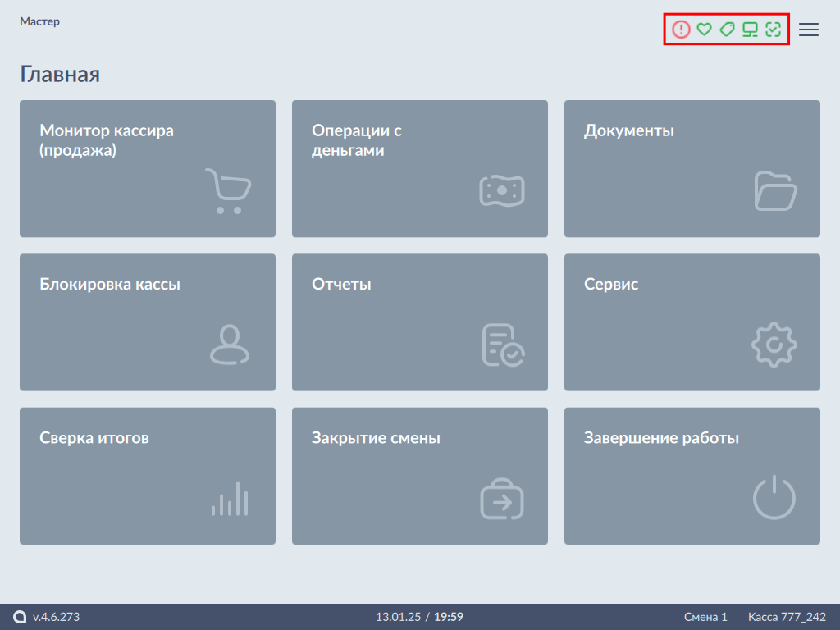The width and height of the screenshot is (840, 630).
Task: Open the Отчеты section
Action: click(x=419, y=322)
